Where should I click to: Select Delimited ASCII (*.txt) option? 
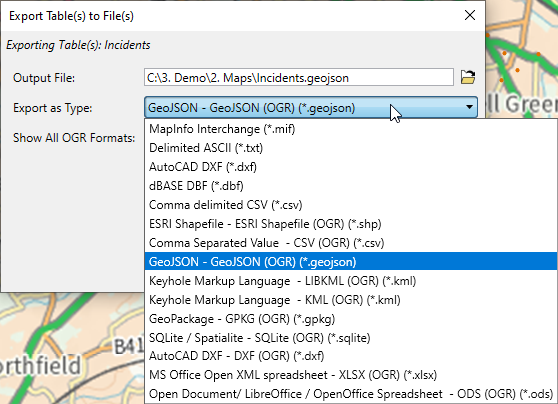[x=351, y=148]
